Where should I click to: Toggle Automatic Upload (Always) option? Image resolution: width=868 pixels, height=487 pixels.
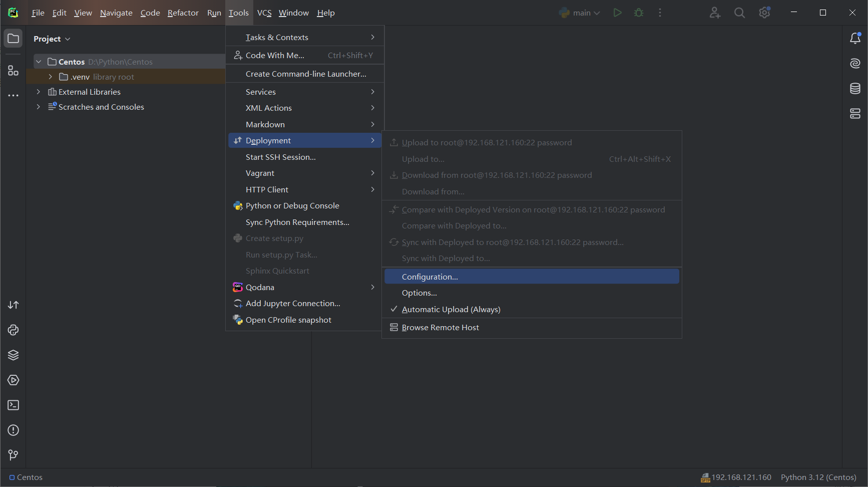coord(532,309)
